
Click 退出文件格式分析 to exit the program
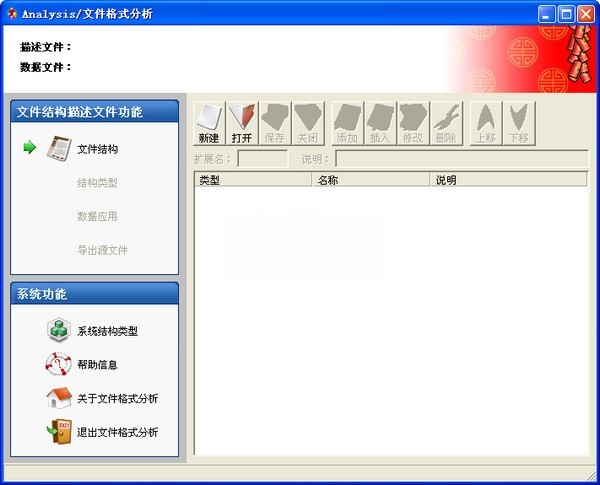(117, 432)
